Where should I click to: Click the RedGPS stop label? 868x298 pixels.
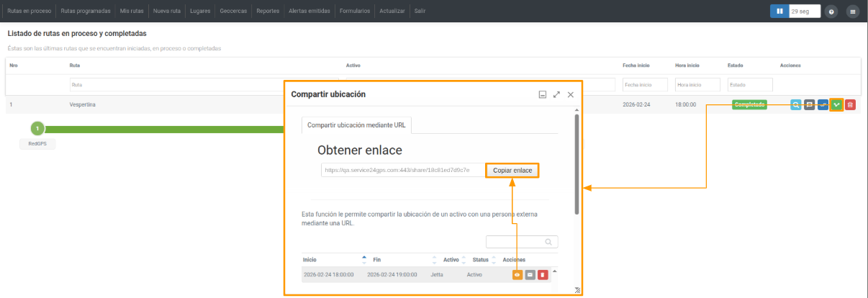(37, 144)
